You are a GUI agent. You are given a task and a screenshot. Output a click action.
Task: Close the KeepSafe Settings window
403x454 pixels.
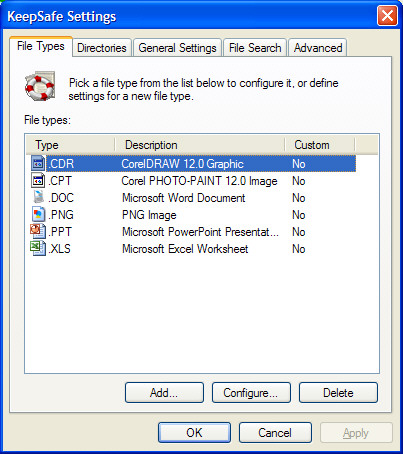387,15
